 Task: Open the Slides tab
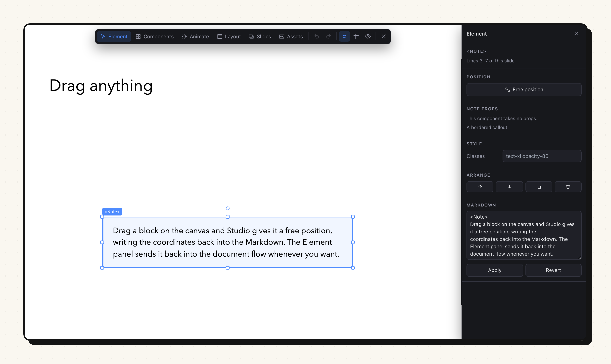(x=260, y=37)
